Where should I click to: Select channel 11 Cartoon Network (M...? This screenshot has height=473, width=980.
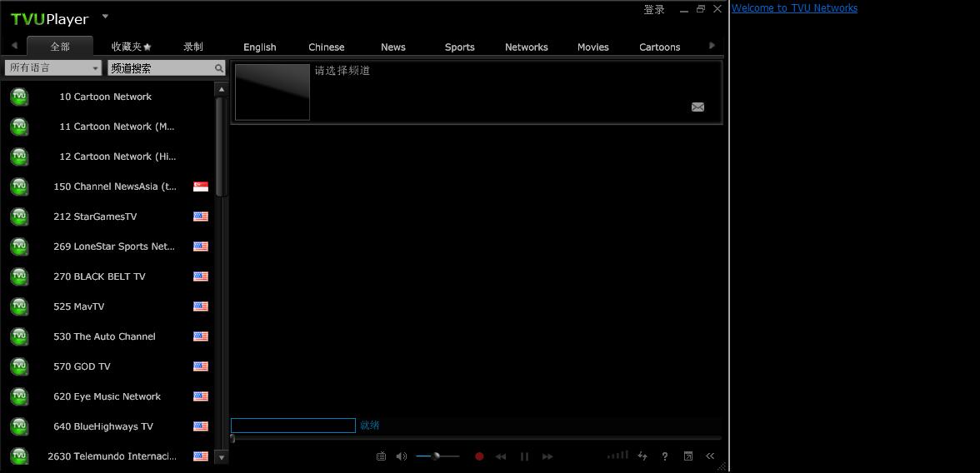click(x=107, y=127)
